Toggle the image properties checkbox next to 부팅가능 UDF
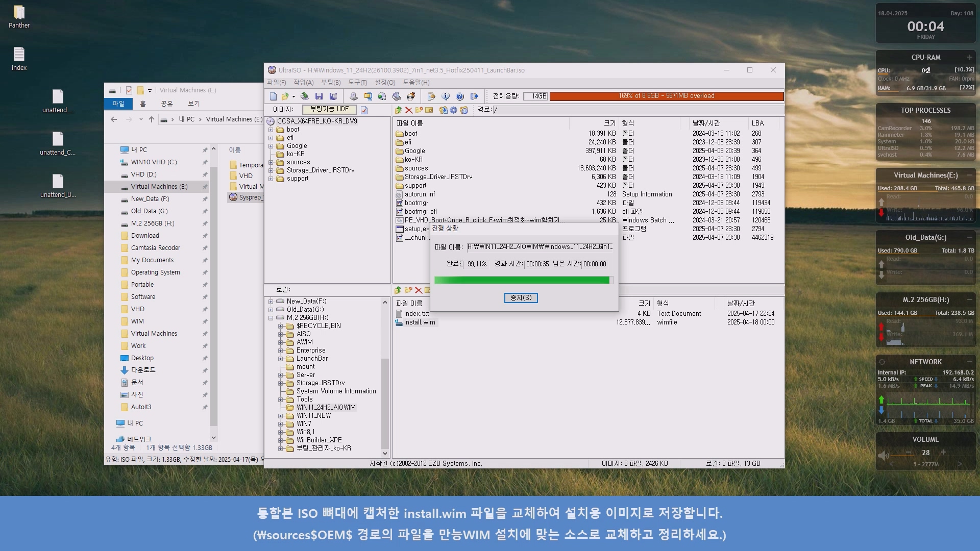This screenshot has height=551, width=980. [364, 110]
